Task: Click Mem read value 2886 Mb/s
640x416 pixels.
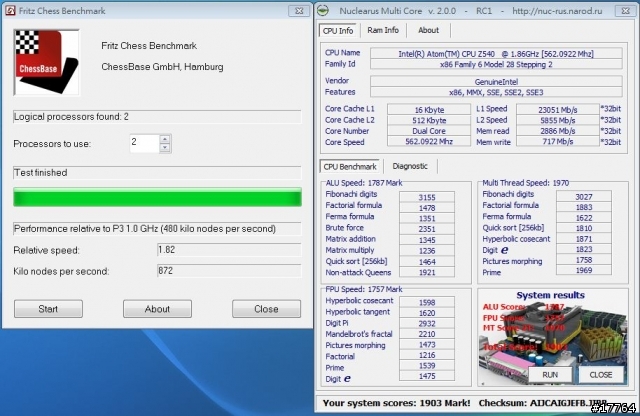Action: (558, 131)
